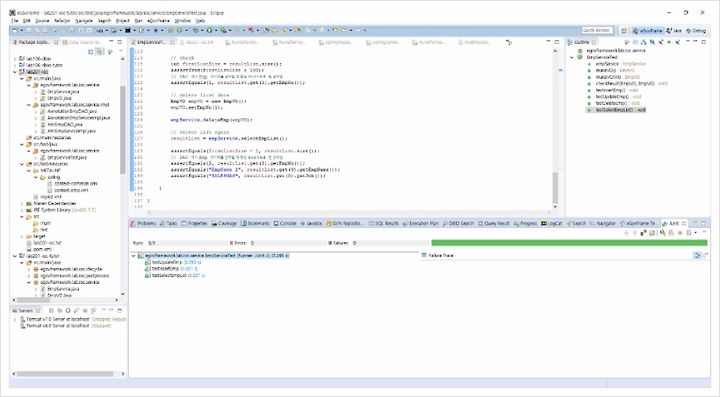720x397 pixels.
Task: Expand the lab106-dbio project node
Action: 15,59
